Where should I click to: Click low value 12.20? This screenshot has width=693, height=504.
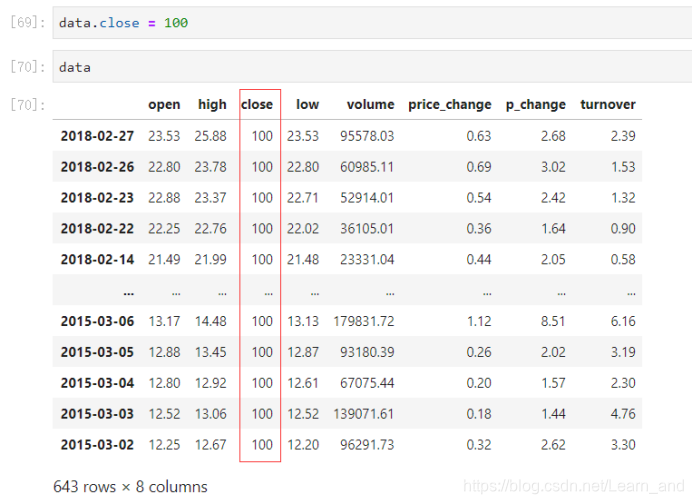coord(303,445)
